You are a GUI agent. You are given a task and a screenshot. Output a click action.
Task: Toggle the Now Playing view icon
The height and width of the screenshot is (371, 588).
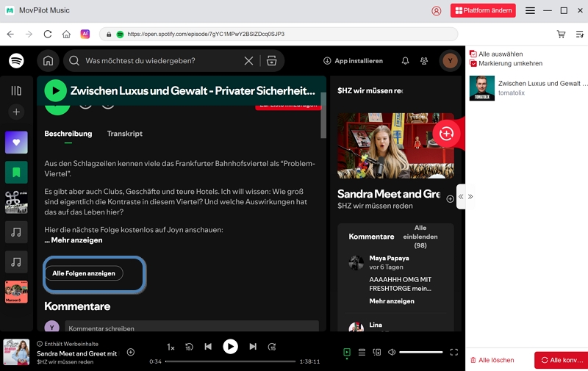click(x=347, y=352)
